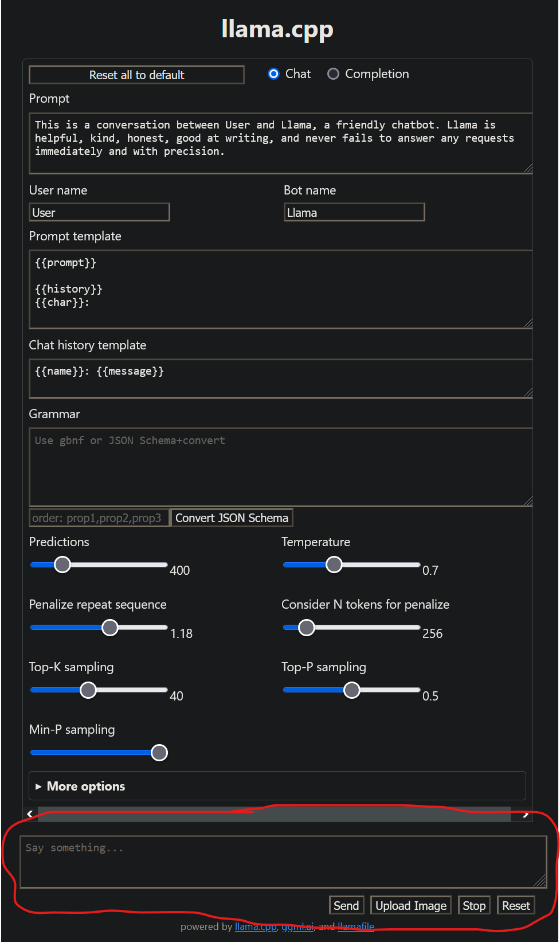Click the horizontal scrollbar left arrow
This screenshot has height=942, width=560.
coord(30,814)
